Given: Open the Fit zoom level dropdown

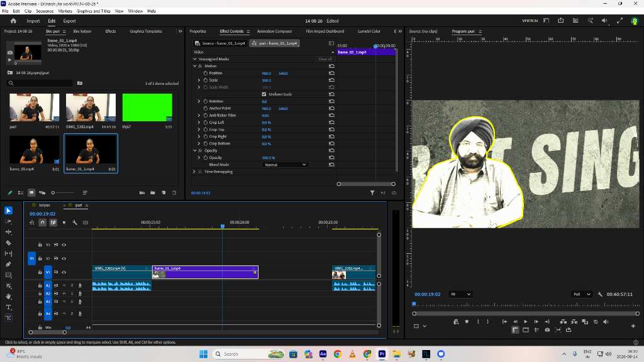Looking at the screenshot, I should (x=460, y=294).
